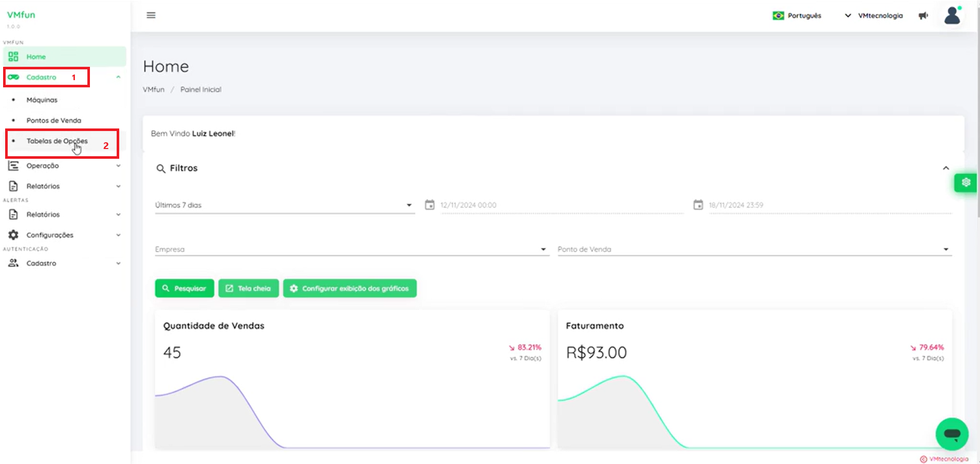Click the megaphone announcements icon

click(x=923, y=15)
